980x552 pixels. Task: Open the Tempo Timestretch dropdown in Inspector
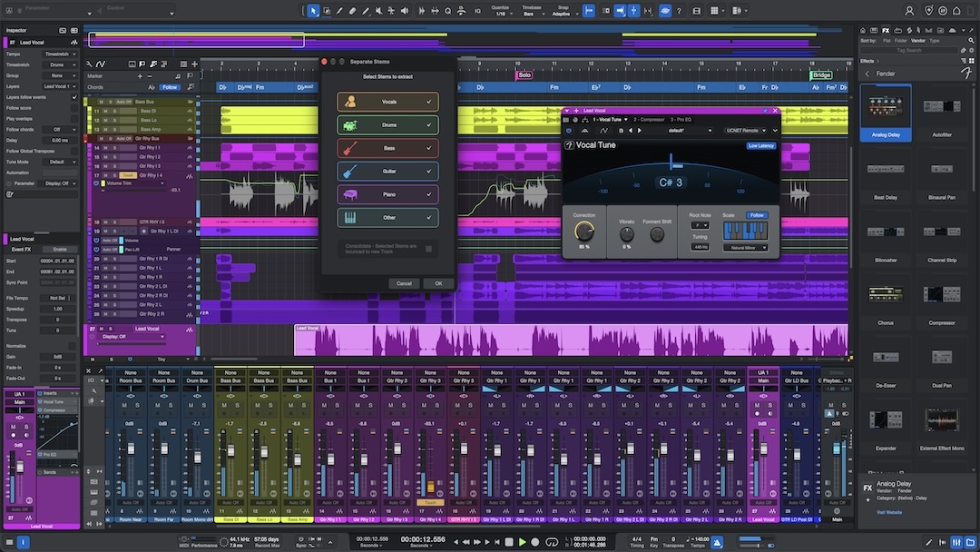point(60,54)
